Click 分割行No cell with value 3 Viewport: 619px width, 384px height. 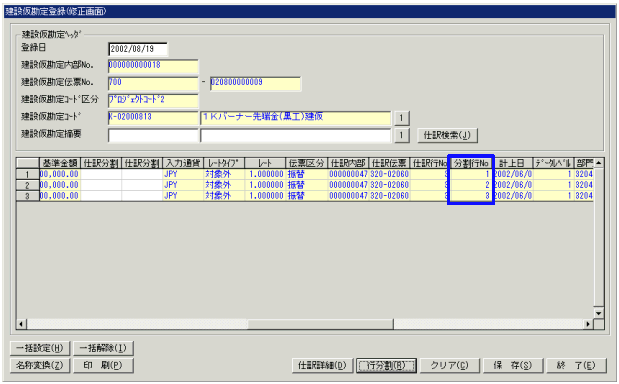pos(471,196)
